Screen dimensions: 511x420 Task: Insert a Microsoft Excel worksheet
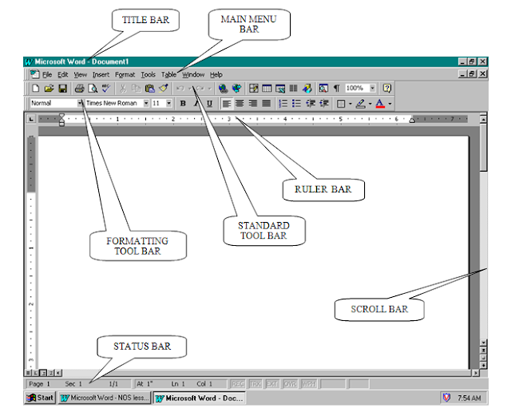pyautogui.click(x=280, y=89)
